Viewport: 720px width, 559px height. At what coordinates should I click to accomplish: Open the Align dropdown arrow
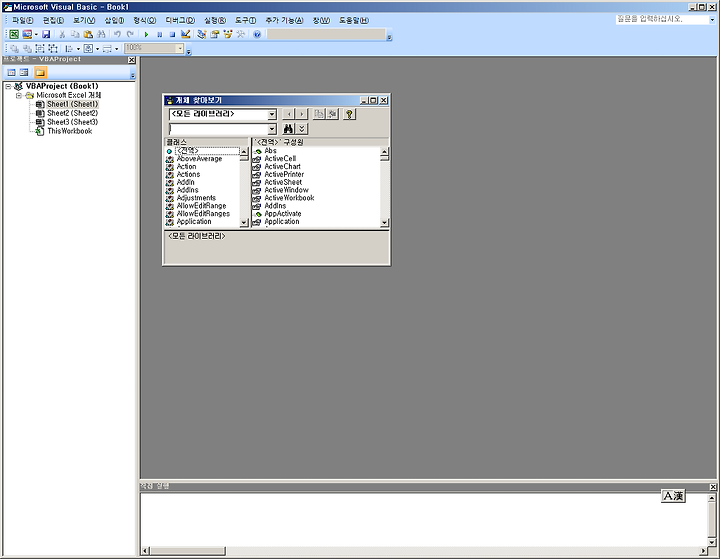[x=78, y=49]
